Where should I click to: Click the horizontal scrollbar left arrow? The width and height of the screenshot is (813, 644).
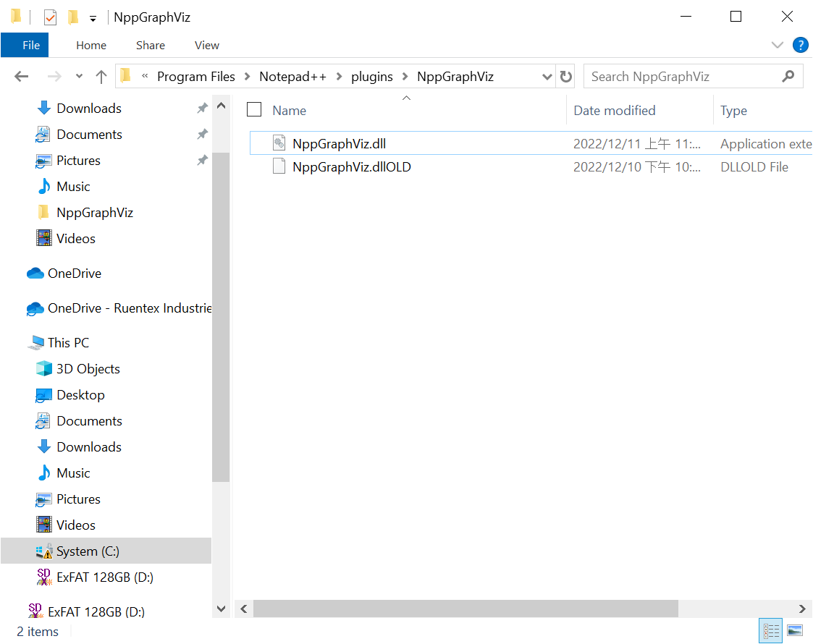[244, 609]
